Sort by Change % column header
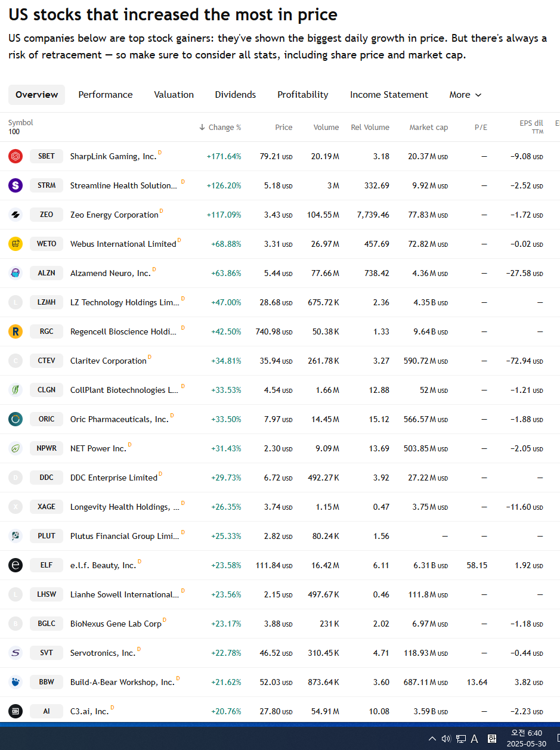The width and height of the screenshot is (560, 750). pyautogui.click(x=220, y=127)
